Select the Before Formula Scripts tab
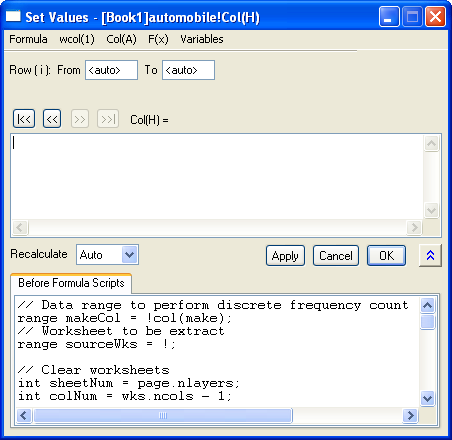The image size is (452, 440). (x=71, y=283)
